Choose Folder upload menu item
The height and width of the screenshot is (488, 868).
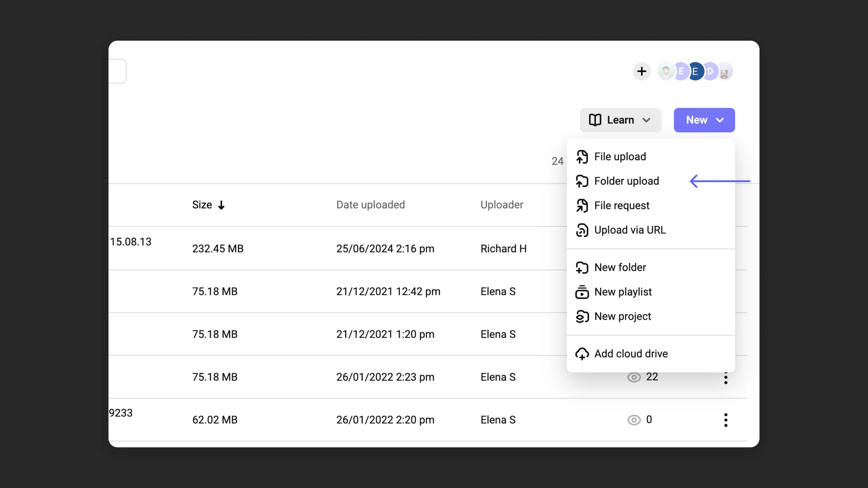(651, 181)
